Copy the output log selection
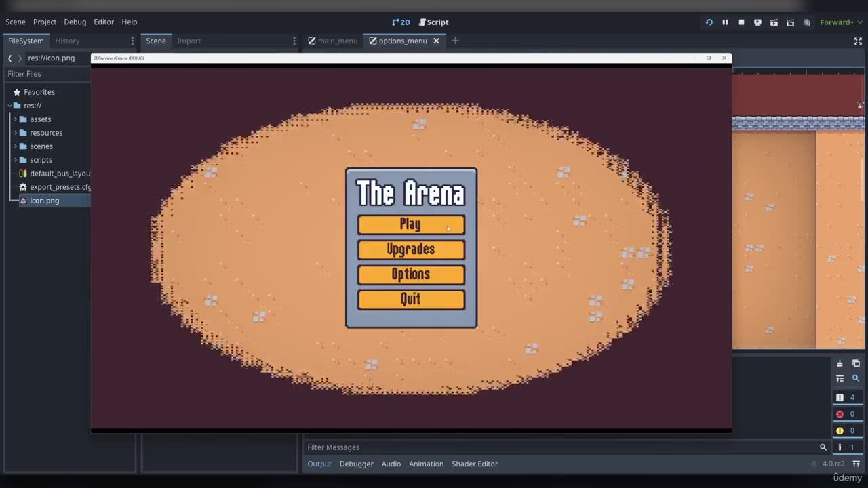Screen dimensions: 868x488 856,363
